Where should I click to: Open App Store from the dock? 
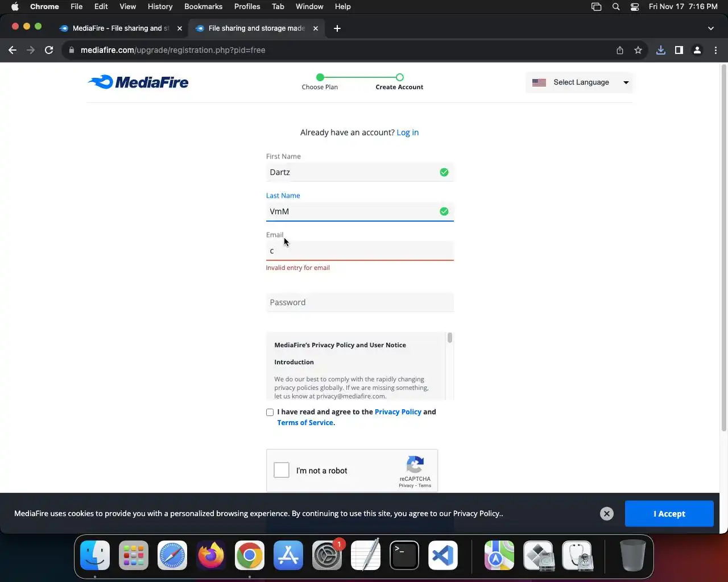(288, 555)
